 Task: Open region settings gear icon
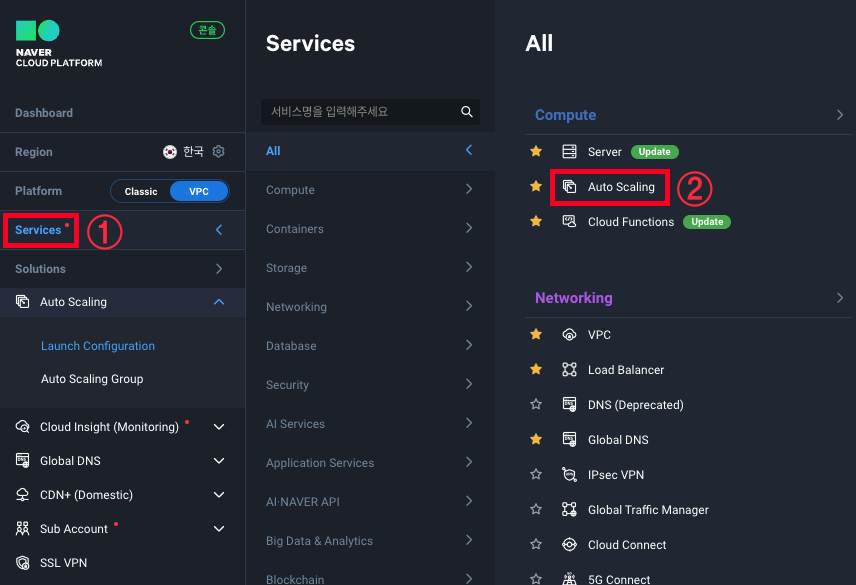point(218,151)
